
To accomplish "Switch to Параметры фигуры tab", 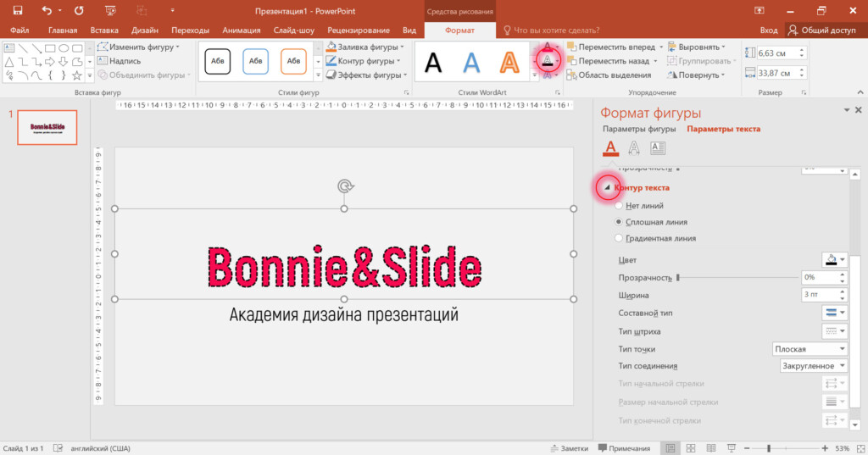I will tap(639, 130).
